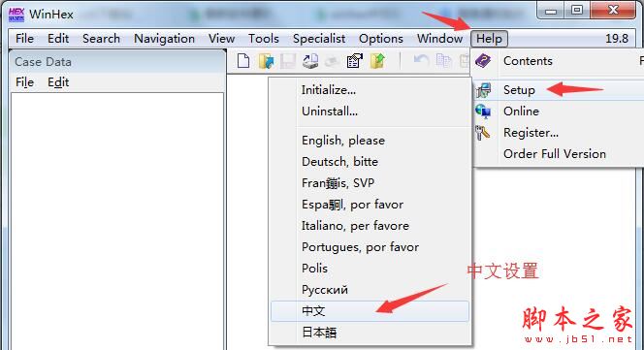Choose the French SVP language option
644x350 pixels.
[370, 183]
